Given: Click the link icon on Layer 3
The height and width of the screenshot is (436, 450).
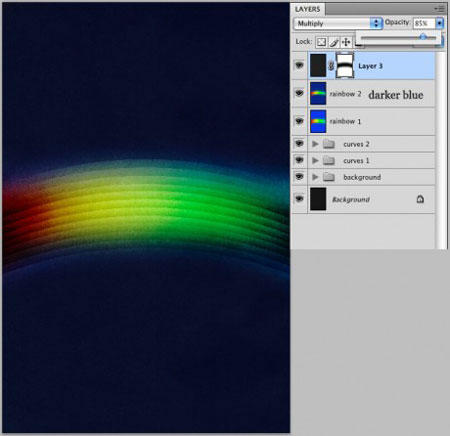Looking at the screenshot, I should pos(331,66).
